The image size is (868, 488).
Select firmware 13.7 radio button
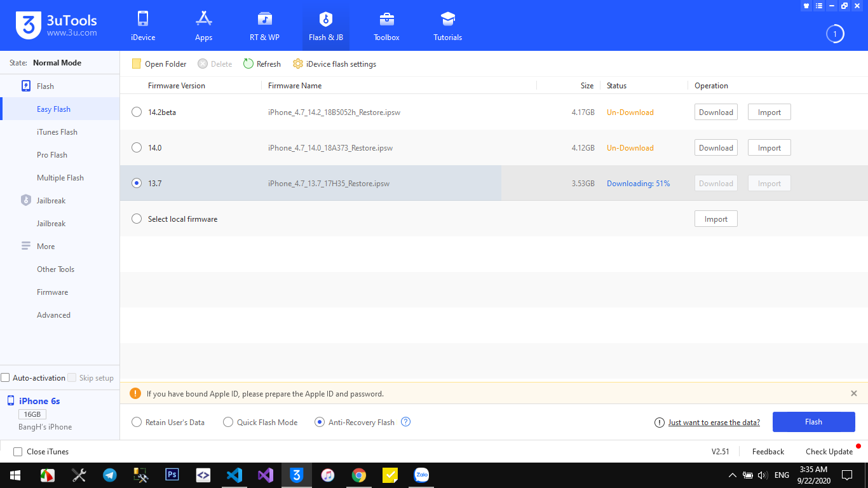[137, 183]
